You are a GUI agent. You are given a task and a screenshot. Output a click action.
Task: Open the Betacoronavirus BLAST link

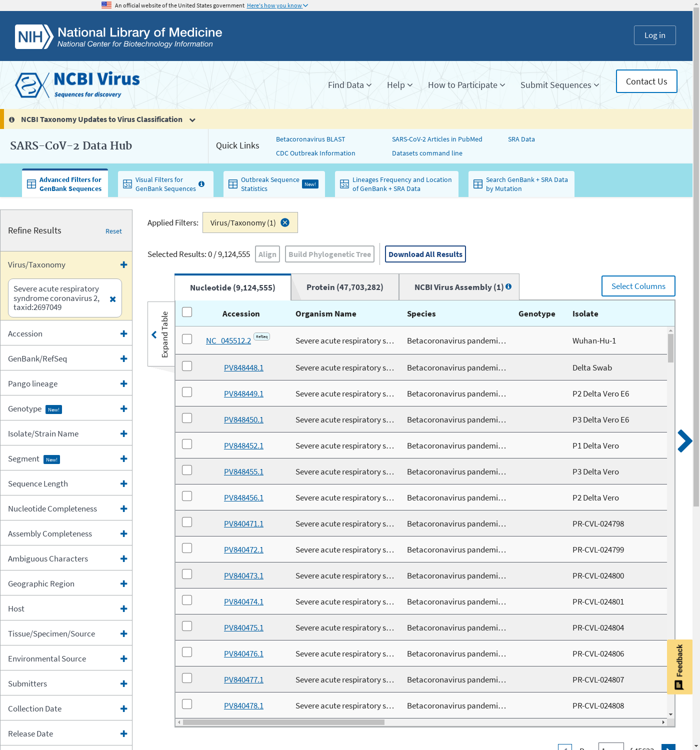coord(310,139)
